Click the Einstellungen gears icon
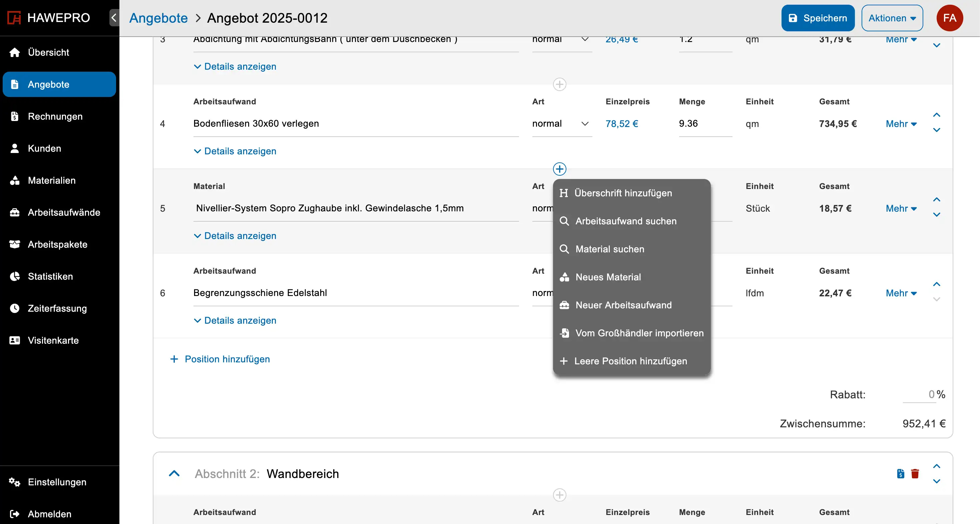The width and height of the screenshot is (980, 524). coord(15,482)
